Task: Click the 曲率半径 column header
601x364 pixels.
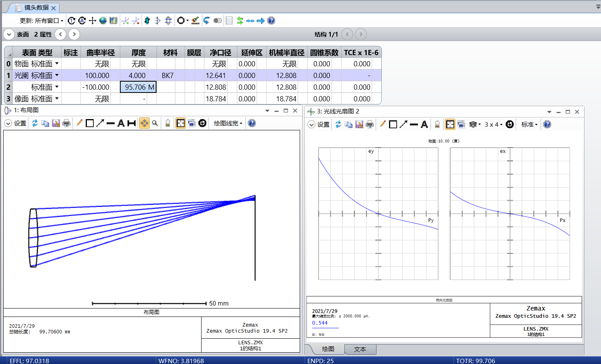Action: coord(100,52)
